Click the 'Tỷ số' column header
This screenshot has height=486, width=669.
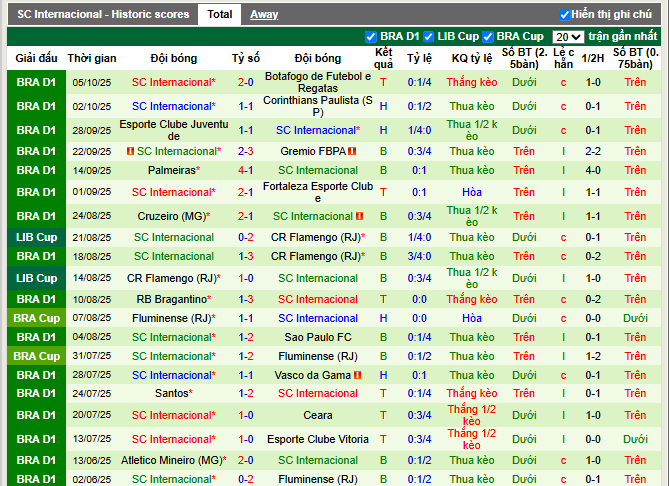(245, 58)
